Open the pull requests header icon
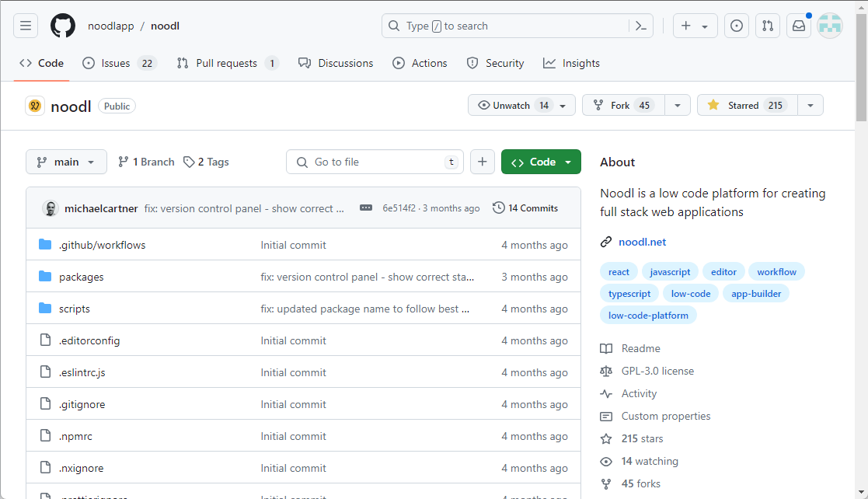The height and width of the screenshot is (499, 868). (x=768, y=26)
